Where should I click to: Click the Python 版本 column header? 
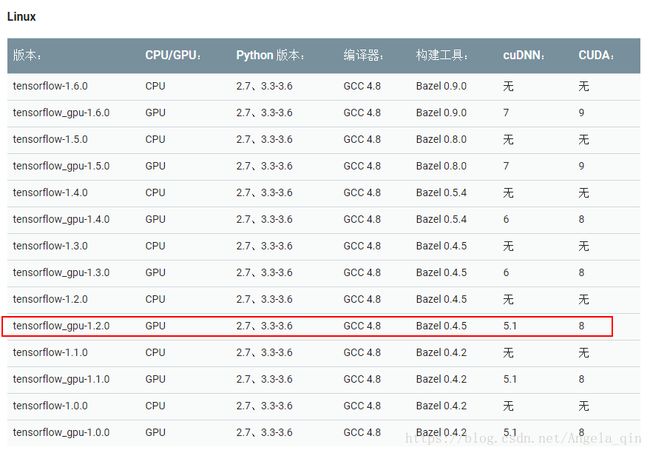click(x=270, y=55)
